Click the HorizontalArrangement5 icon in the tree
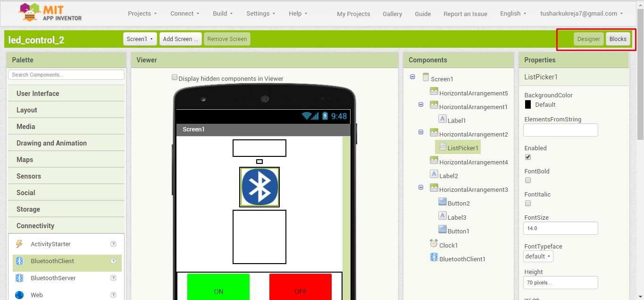This screenshot has width=644, height=300. tap(434, 92)
